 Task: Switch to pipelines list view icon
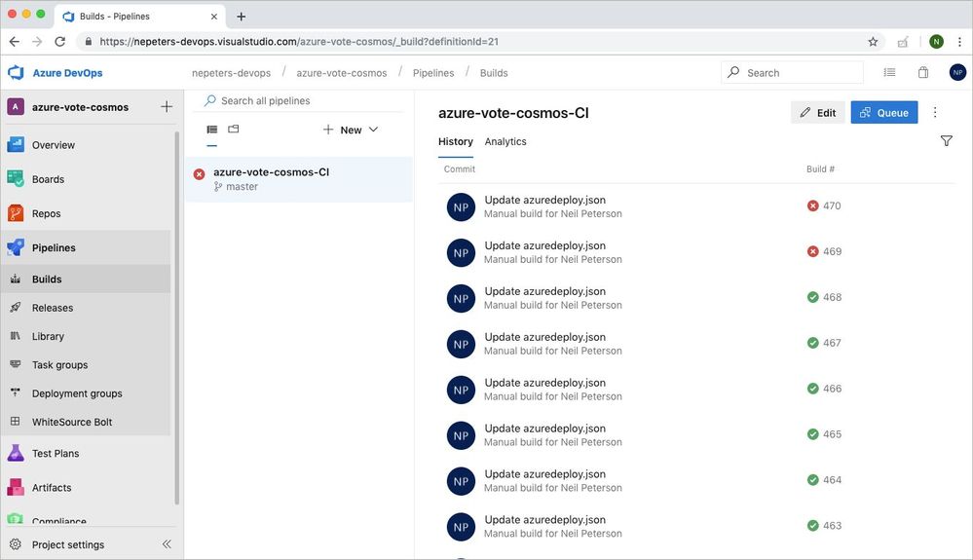point(212,129)
